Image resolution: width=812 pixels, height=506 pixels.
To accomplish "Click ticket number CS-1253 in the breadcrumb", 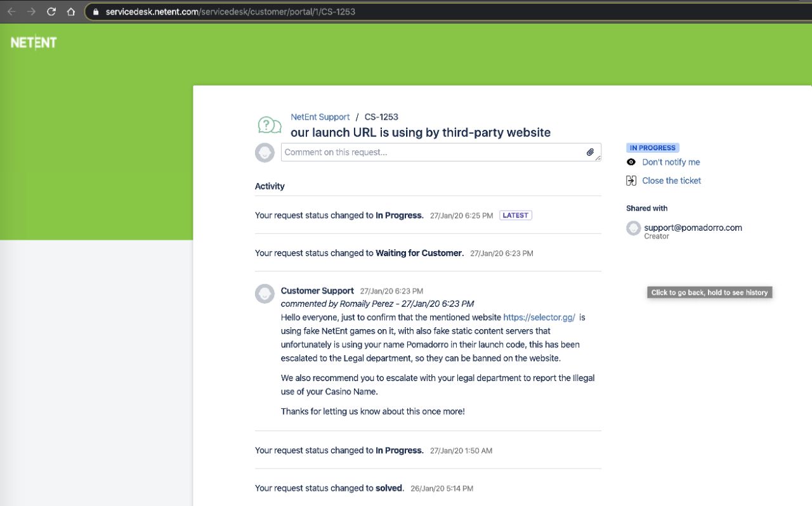I will pos(381,117).
